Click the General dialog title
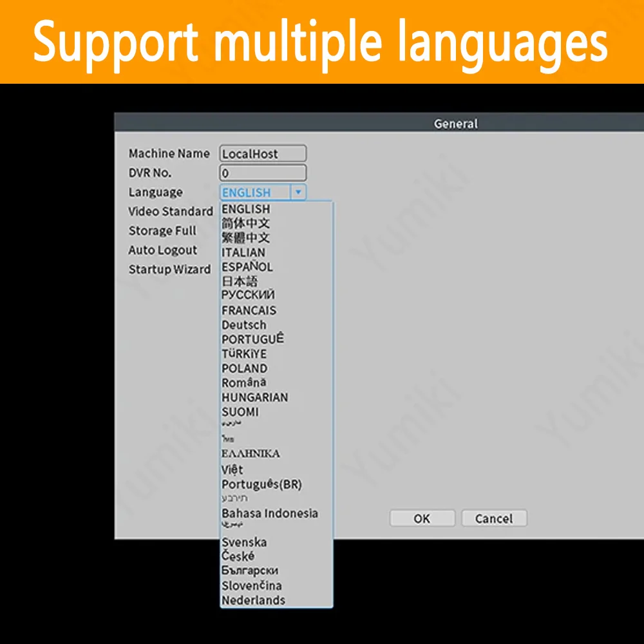Image resolution: width=644 pixels, height=644 pixels. 456,124
